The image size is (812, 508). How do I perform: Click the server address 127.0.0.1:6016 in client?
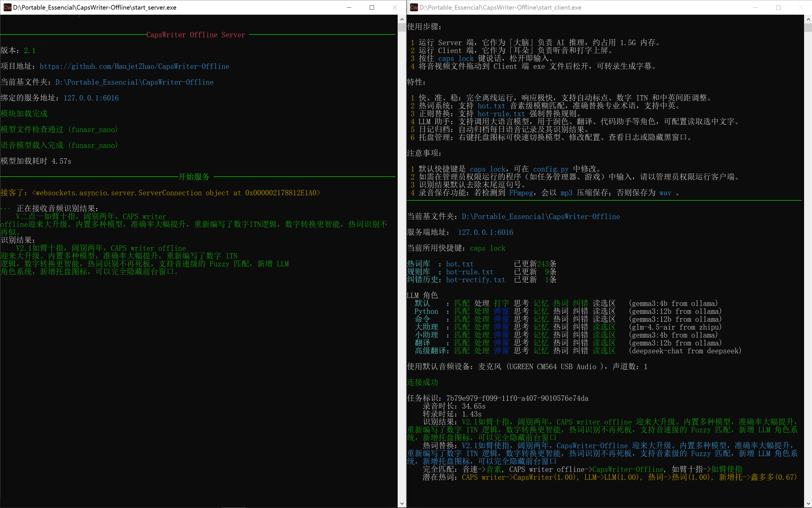click(x=485, y=233)
